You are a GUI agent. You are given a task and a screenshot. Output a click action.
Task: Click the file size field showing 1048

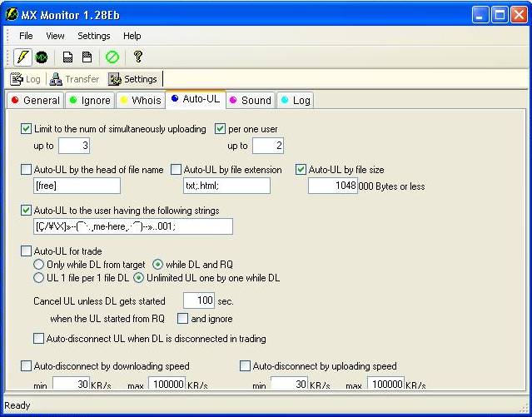(333, 186)
